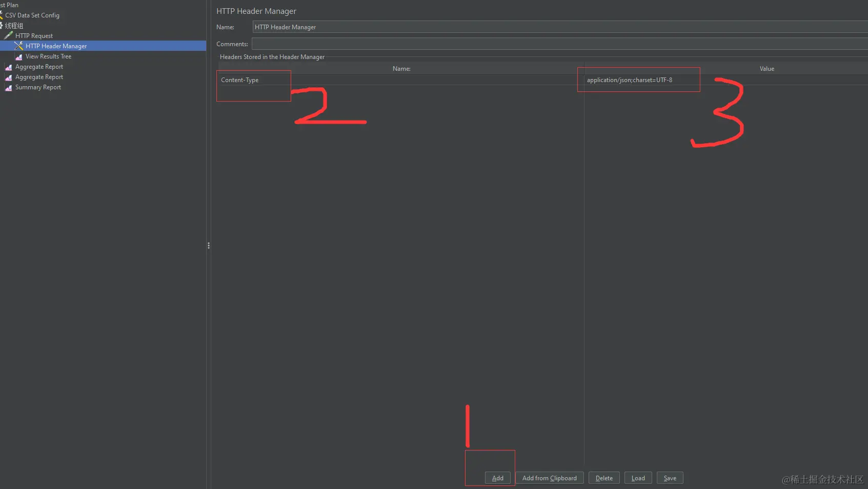Open the Summary Report label
This screenshot has height=489, width=868.
pyautogui.click(x=38, y=87)
